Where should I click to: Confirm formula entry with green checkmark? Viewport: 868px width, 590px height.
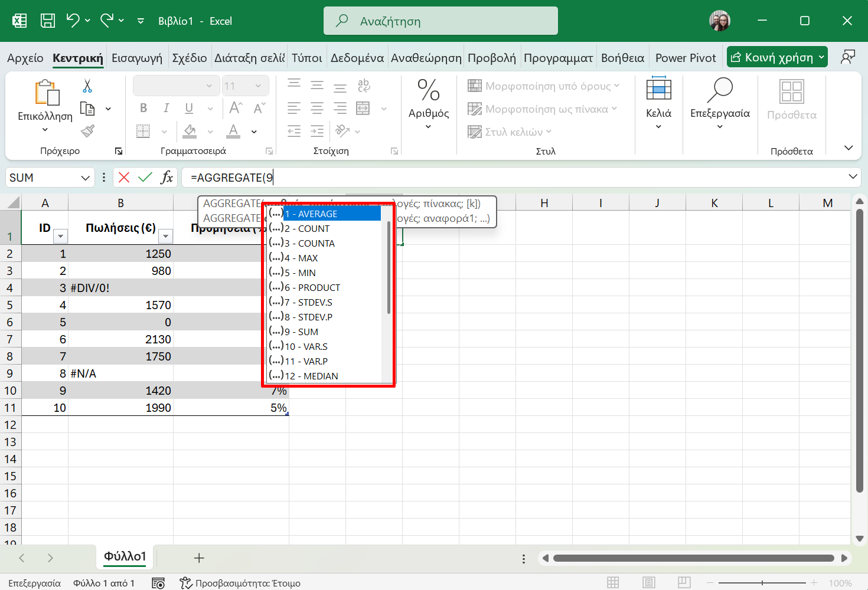tap(145, 178)
